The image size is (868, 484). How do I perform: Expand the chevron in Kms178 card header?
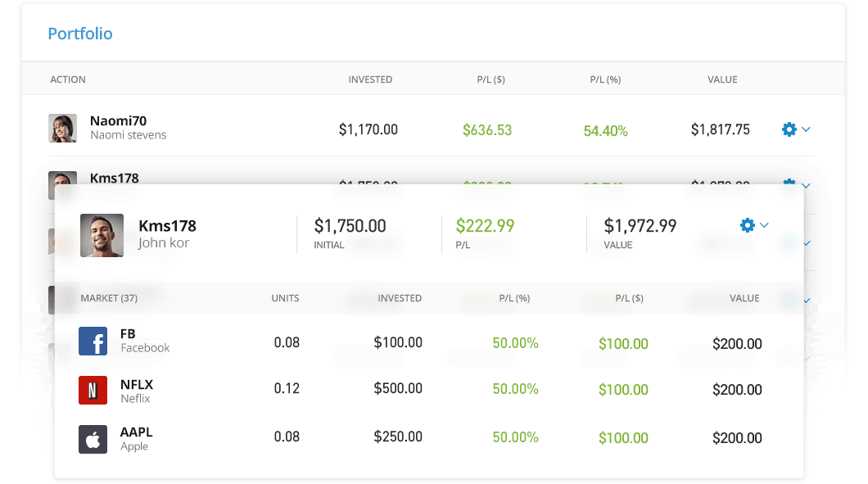(765, 225)
